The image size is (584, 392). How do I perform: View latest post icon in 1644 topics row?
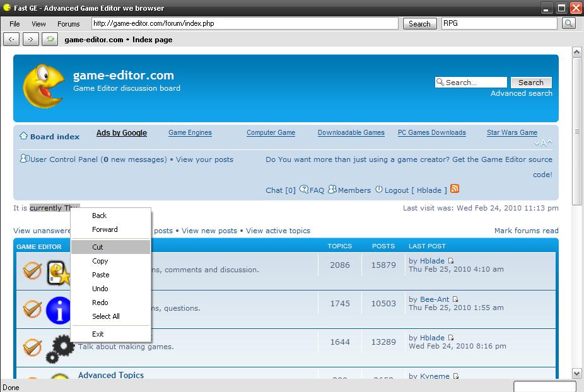coord(451,338)
